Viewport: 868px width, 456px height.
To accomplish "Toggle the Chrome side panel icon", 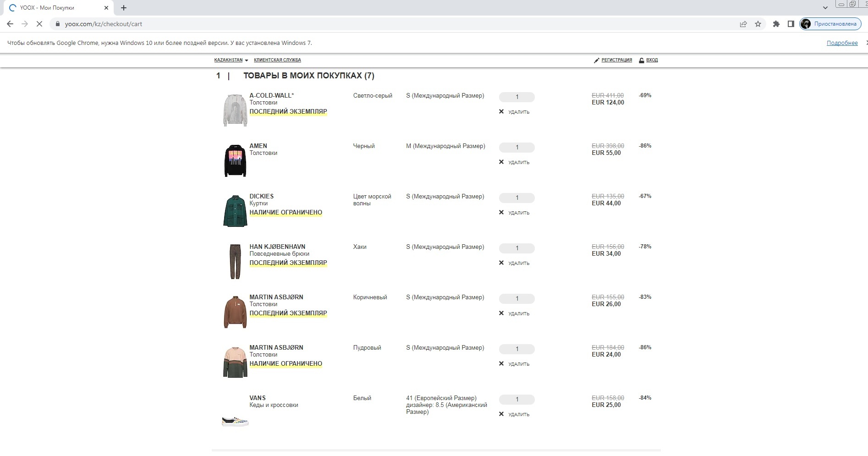I will [791, 24].
